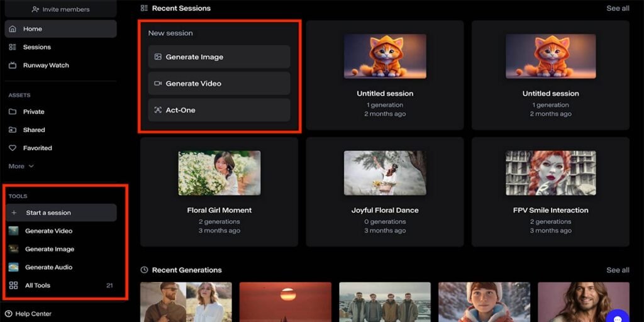Click the Invite members person icon
The width and height of the screenshot is (644, 322).
click(x=35, y=9)
